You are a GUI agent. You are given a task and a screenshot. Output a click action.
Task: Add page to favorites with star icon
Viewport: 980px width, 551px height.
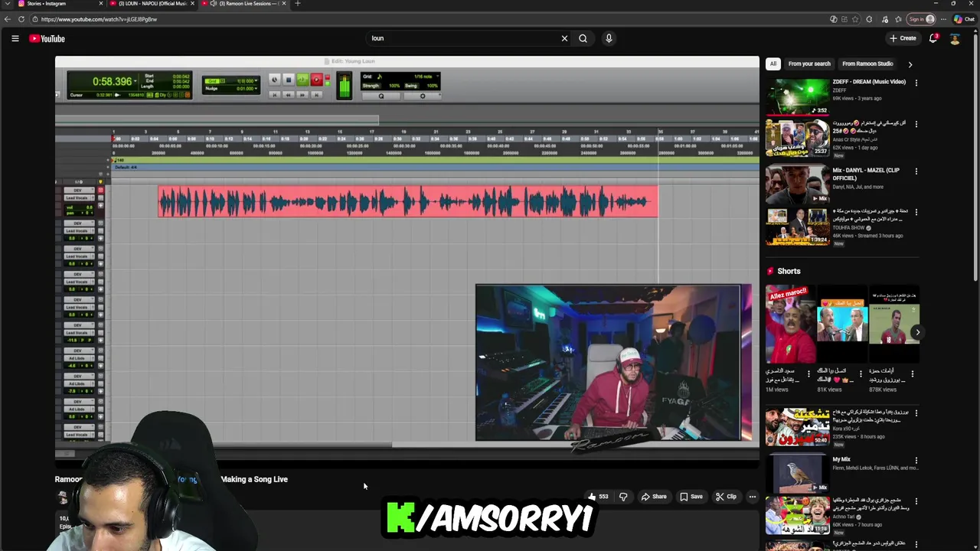coord(855,19)
